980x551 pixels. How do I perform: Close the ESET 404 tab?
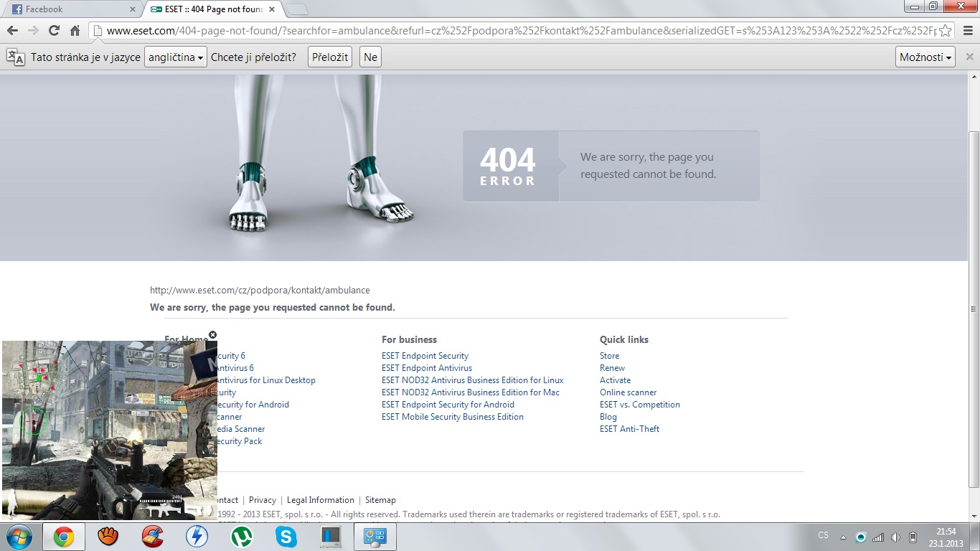coord(272,9)
